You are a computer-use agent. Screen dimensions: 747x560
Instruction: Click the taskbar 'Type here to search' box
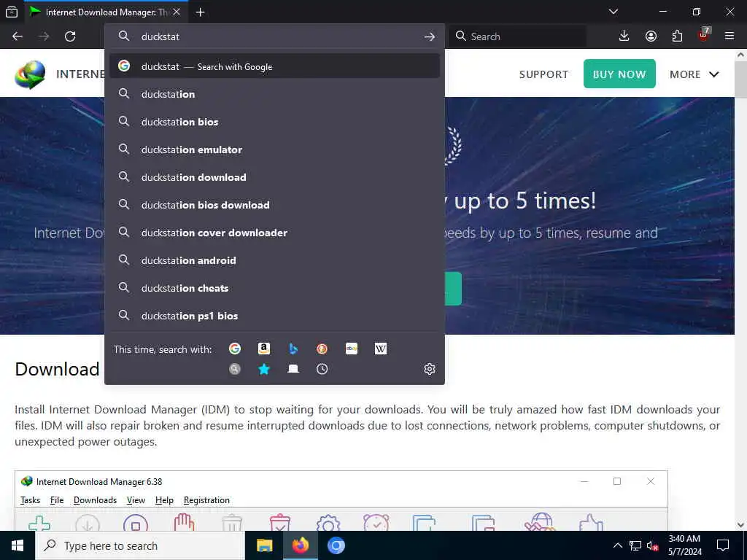point(140,545)
